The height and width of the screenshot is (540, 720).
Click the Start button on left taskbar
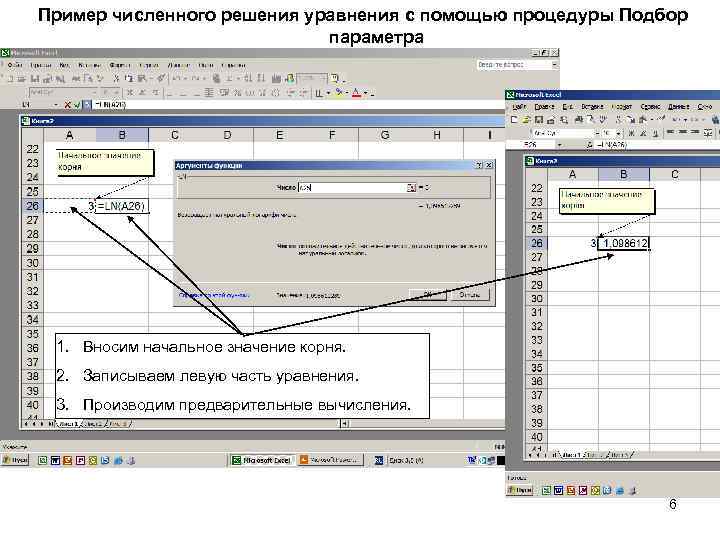coord(15,460)
